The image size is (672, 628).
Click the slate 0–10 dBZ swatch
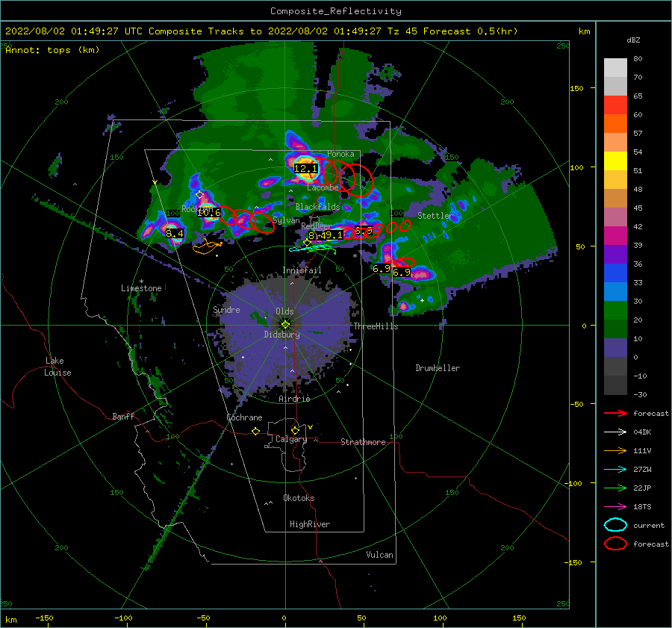(615, 348)
